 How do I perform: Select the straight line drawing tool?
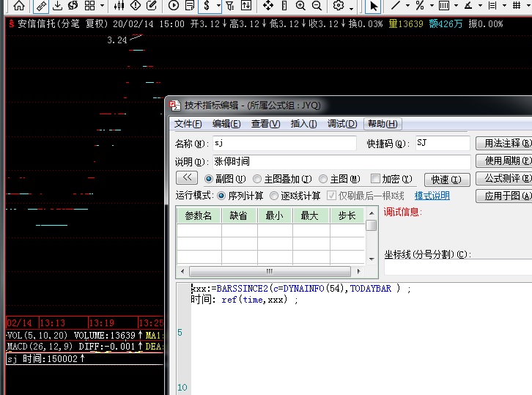click(x=395, y=5)
